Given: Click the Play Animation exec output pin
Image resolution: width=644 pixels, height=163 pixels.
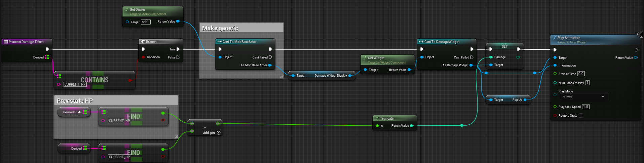Looking at the screenshot, I should pyautogui.click(x=636, y=50).
